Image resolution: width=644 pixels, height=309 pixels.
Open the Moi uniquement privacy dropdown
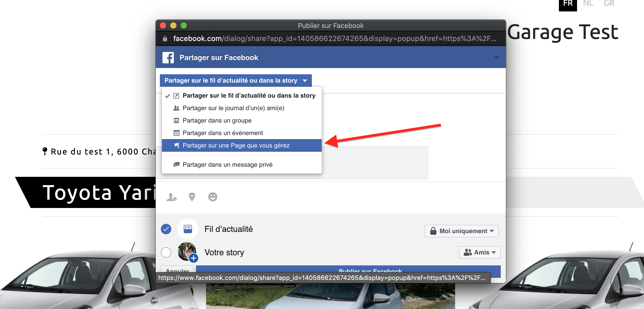462,231
